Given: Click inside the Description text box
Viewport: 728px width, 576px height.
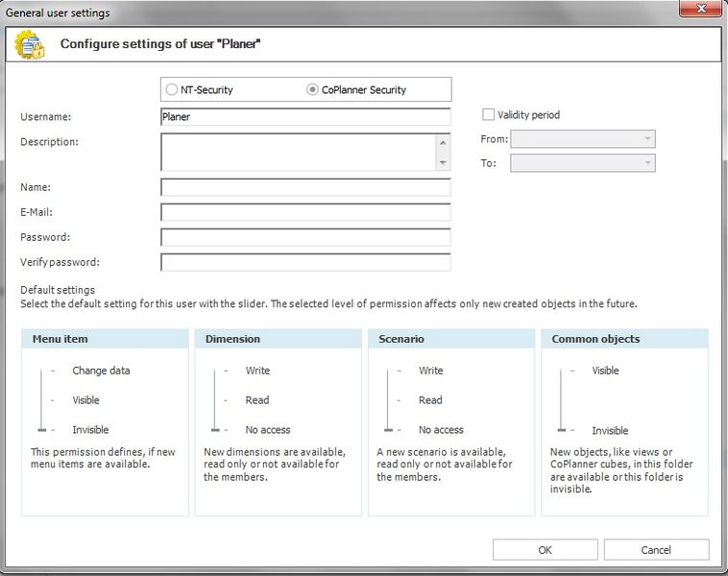Looking at the screenshot, I should pos(298,152).
